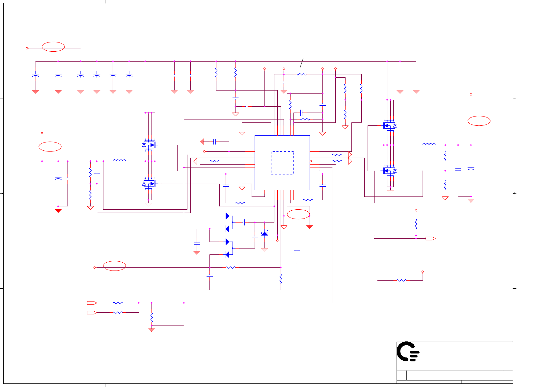Click the red ellipse marker on the bottom-left net
This screenshot has width=555, height=392.
pyautogui.click(x=115, y=266)
